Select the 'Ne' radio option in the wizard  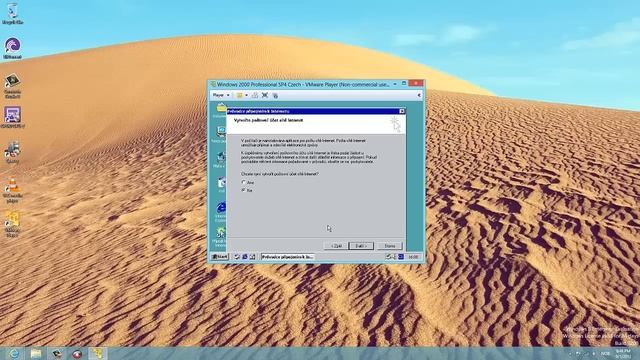coord(244,190)
